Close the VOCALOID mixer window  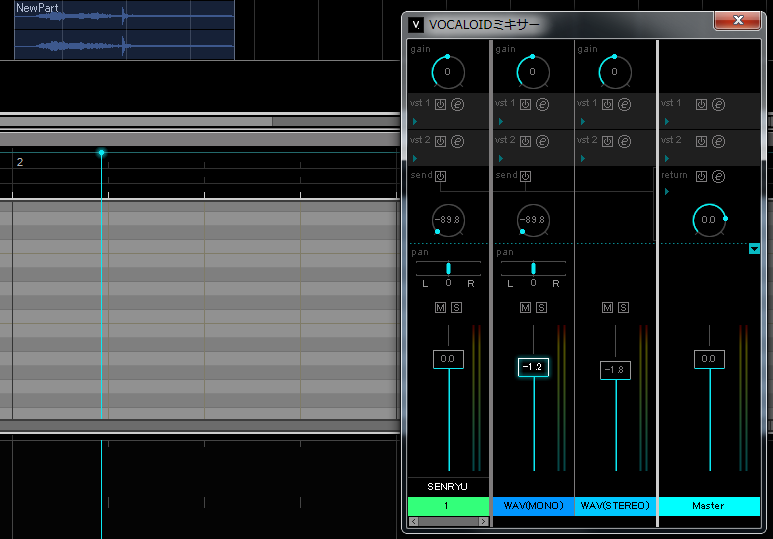(738, 20)
